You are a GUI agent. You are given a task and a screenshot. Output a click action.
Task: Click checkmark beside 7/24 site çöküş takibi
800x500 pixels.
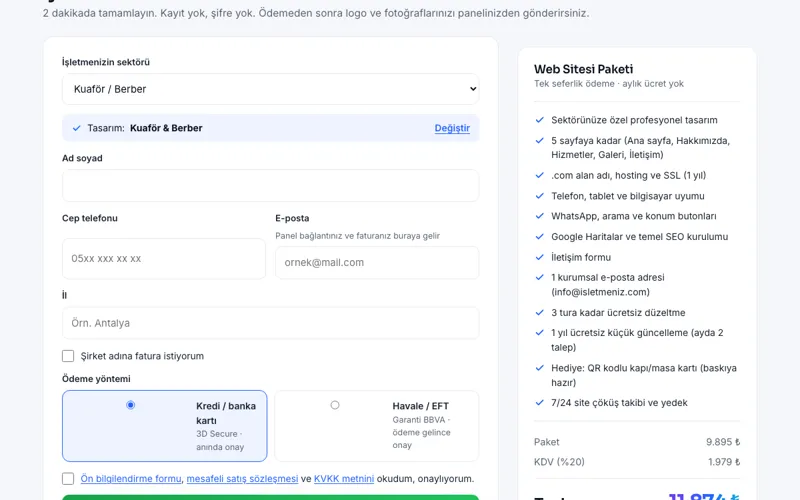tap(539, 403)
